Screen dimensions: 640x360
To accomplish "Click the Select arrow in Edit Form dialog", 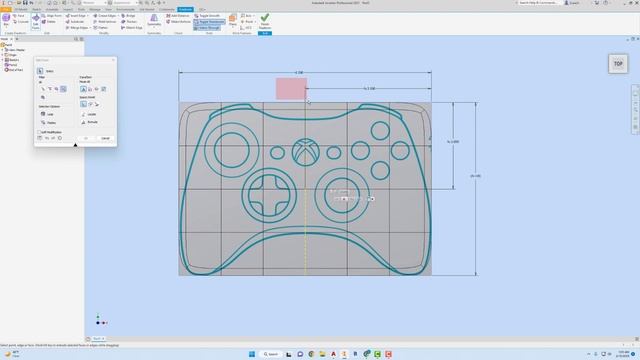I will tap(40, 71).
